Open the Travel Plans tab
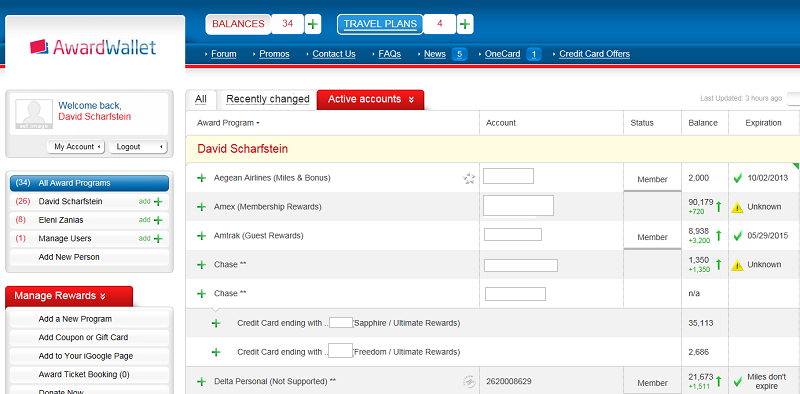Viewport: 800px width, 394px height. 380,24
